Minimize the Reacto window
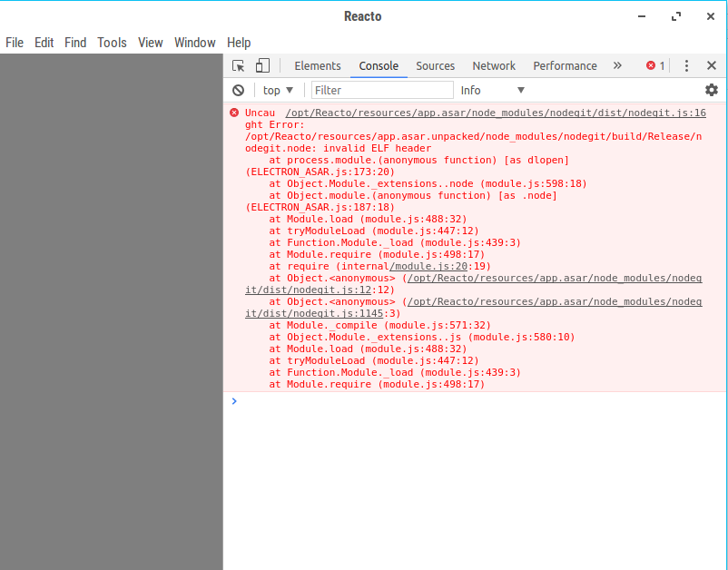728x570 pixels. (x=642, y=16)
